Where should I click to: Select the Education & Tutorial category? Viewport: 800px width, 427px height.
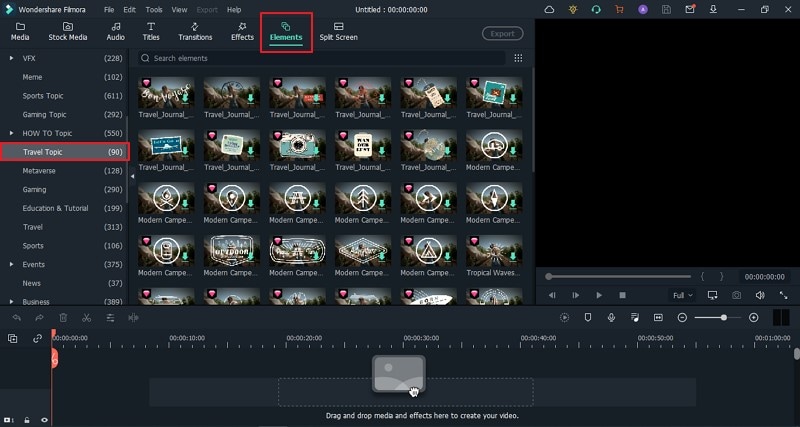55,208
